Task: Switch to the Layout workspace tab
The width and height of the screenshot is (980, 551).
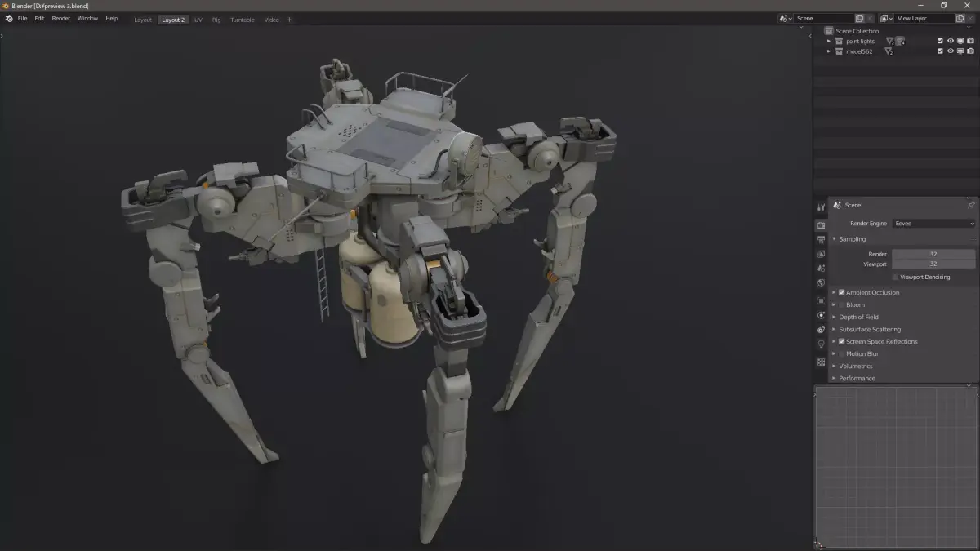Action: pyautogui.click(x=143, y=20)
